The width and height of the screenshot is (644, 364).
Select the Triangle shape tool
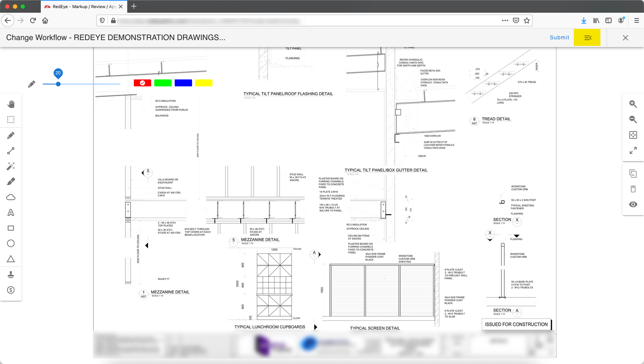point(11,259)
